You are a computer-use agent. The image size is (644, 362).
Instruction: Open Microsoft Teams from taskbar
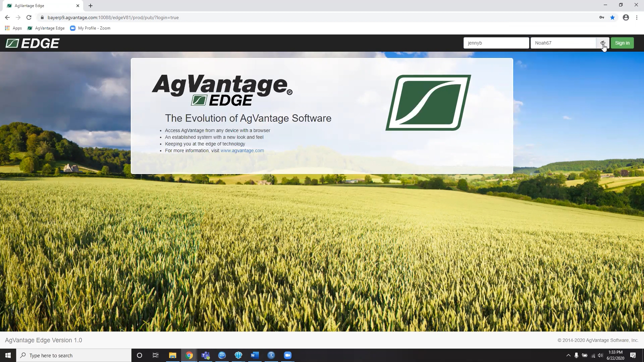tap(206, 355)
